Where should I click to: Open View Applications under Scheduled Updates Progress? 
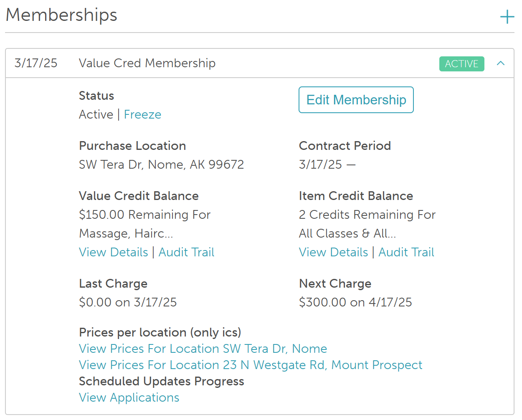[129, 397]
